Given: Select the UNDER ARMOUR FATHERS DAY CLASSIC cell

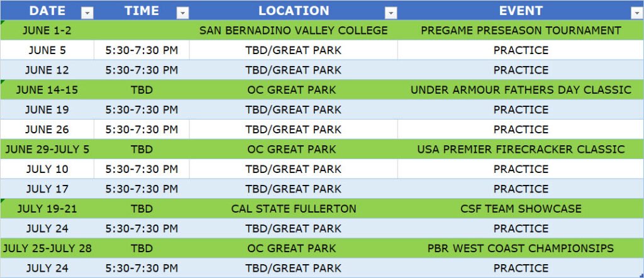Looking at the screenshot, I should coord(521,89).
